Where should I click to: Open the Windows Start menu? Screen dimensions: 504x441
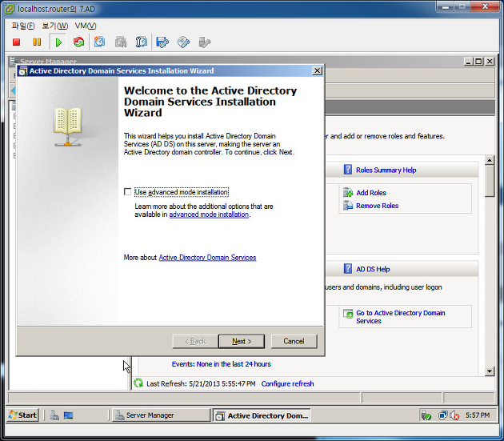tap(23, 415)
